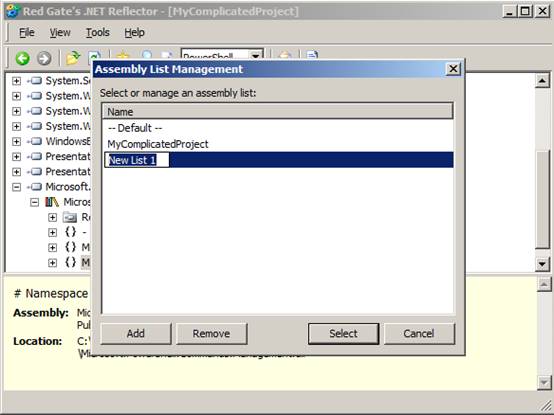The height and width of the screenshot is (415, 554).
Task: Collapse the Microsoft. assembly node
Action: [x=16, y=187]
